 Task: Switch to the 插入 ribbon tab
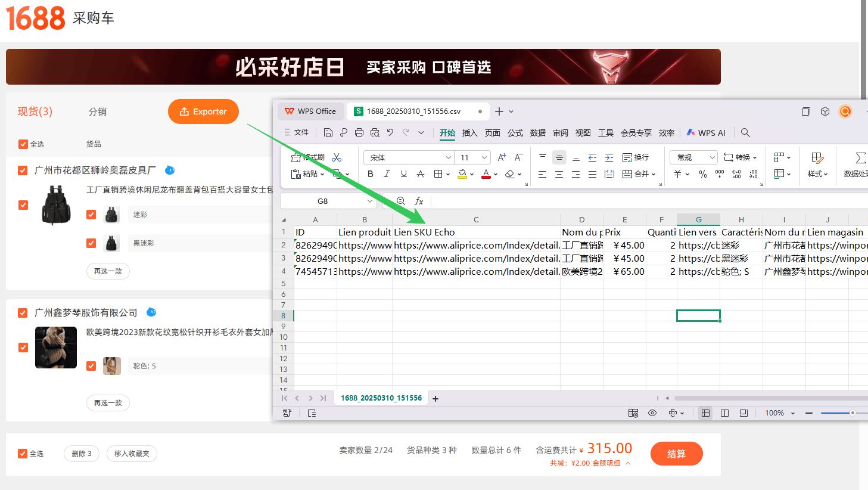470,133
